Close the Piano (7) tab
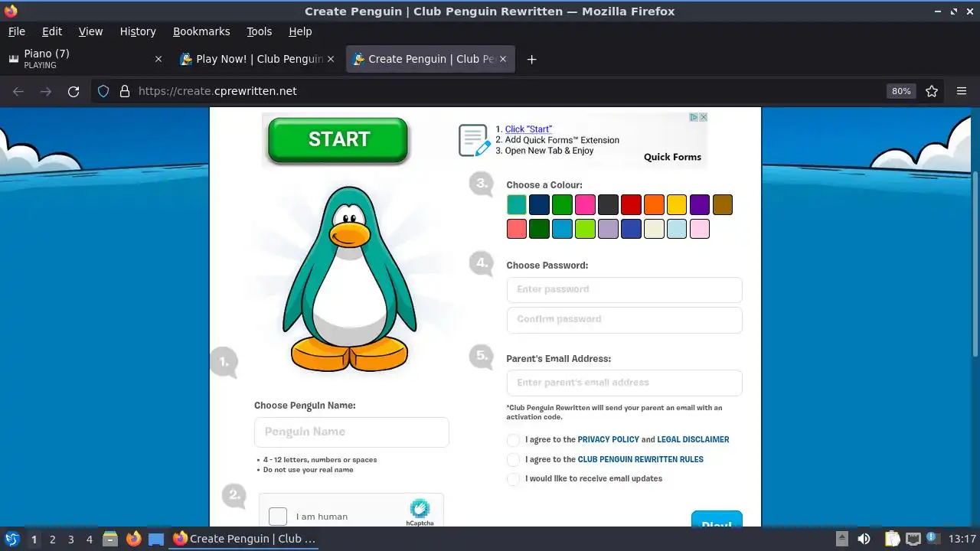980x551 pixels. pos(158,59)
